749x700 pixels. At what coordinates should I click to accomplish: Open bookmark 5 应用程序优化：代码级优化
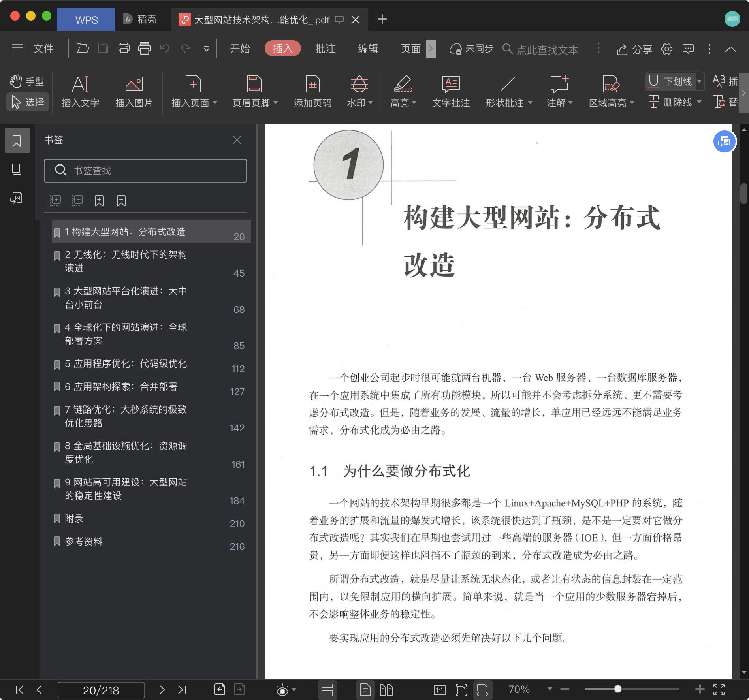coord(152,364)
